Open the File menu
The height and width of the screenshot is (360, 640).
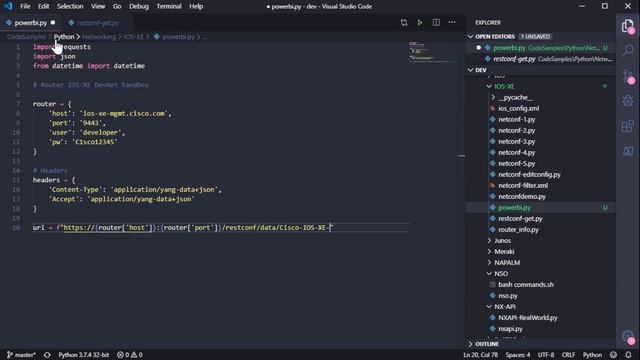pyautogui.click(x=25, y=6)
